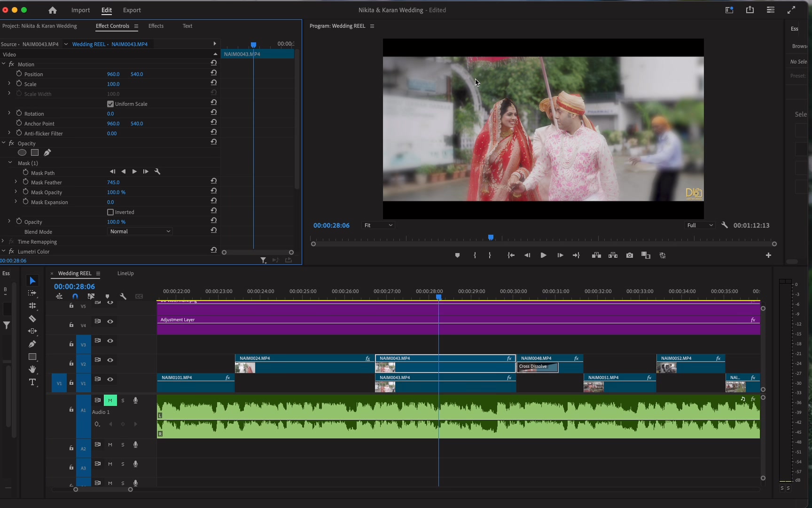The height and width of the screenshot is (508, 812).
Task: Enable the Inverted mask checkbox
Action: pos(110,212)
